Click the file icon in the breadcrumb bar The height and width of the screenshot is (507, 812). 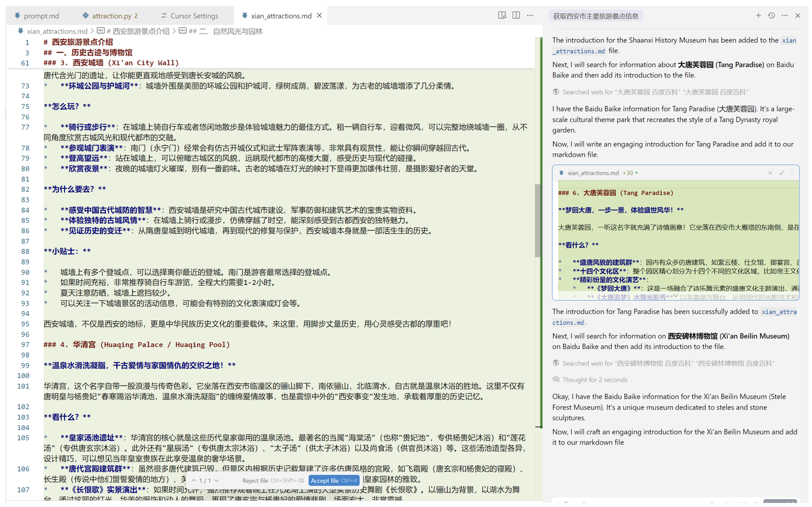(20, 31)
